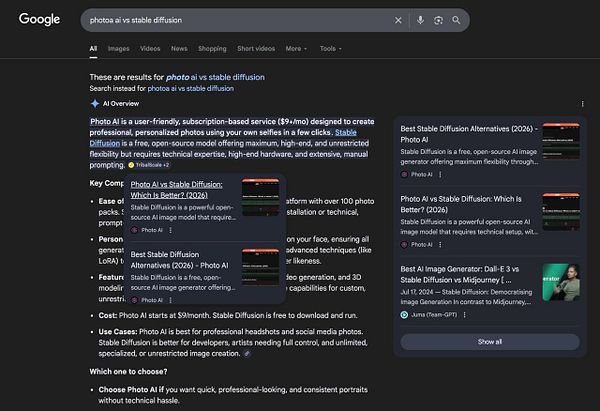
Task: Open three-dot menu for Juma (Team-GPT) card
Action: (465, 315)
